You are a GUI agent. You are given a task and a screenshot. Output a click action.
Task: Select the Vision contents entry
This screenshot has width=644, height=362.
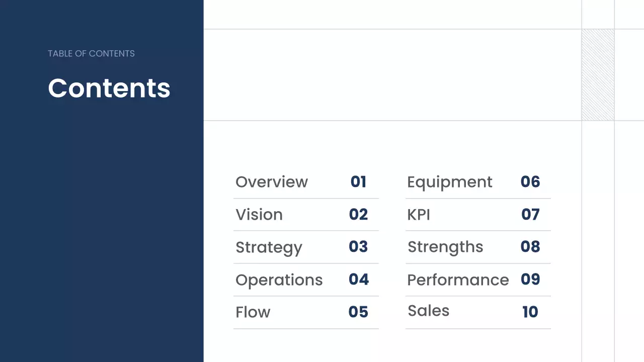click(x=259, y=215)
